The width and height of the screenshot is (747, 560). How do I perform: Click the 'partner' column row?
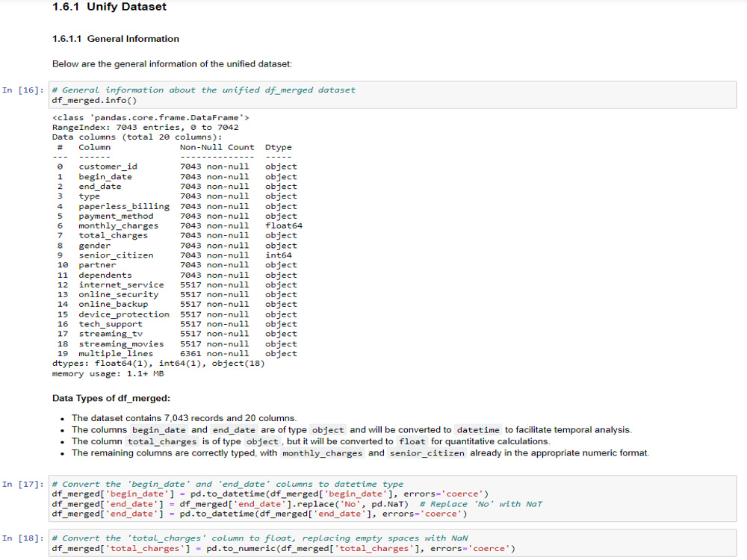click(x=177, y=265)
